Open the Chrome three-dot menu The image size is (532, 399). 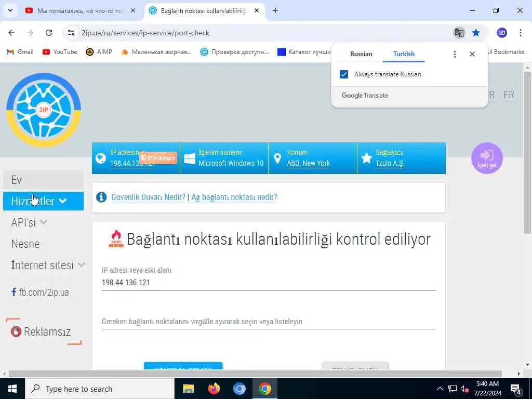click(x=521, y=33)
